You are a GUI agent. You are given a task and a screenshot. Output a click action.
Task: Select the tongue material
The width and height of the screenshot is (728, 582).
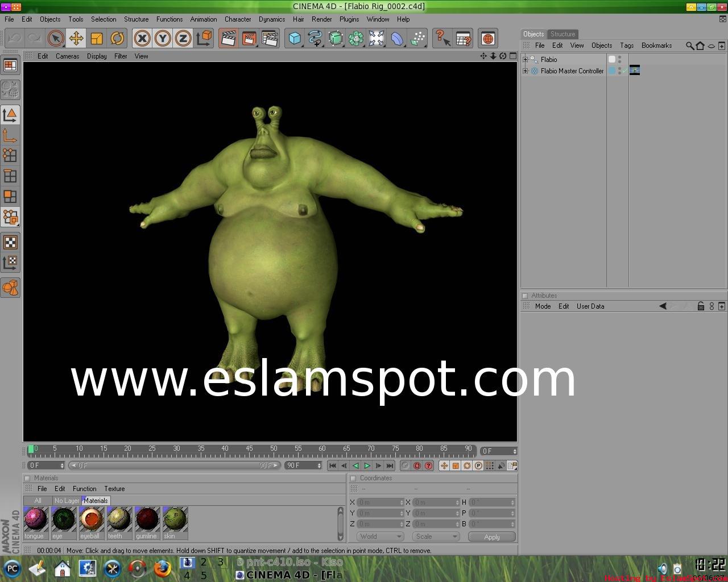click(35, 523)
